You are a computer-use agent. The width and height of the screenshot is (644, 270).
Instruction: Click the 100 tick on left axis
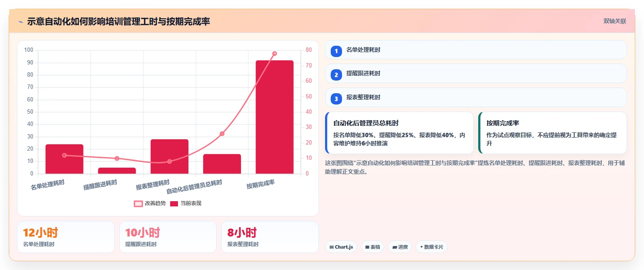point(29,50)
